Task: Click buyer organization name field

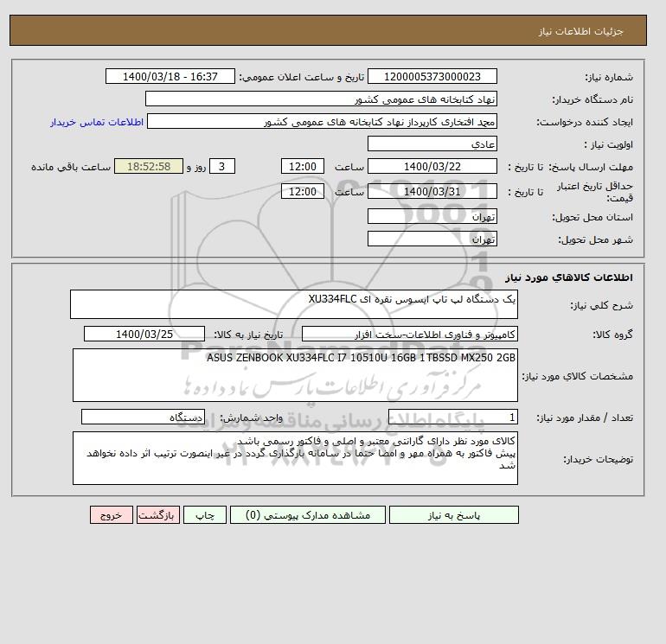Action: pyautogui.click(x=321, y=99)
